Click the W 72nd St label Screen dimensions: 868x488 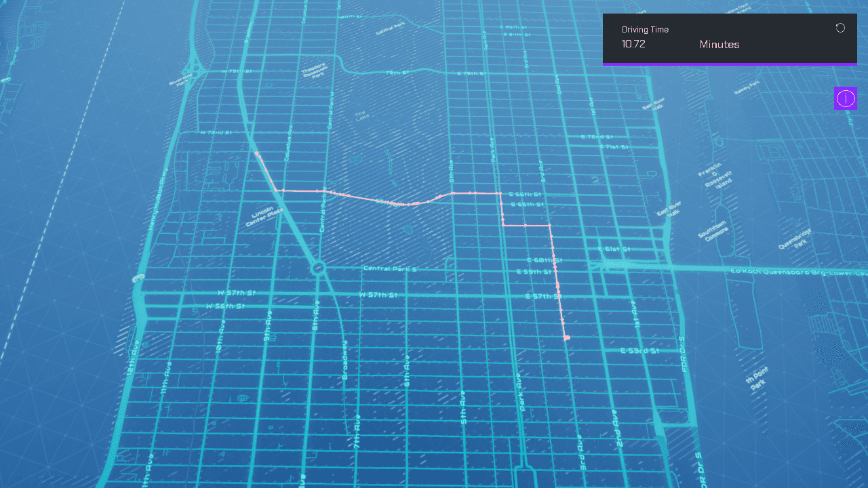click(x=216, y=133)
